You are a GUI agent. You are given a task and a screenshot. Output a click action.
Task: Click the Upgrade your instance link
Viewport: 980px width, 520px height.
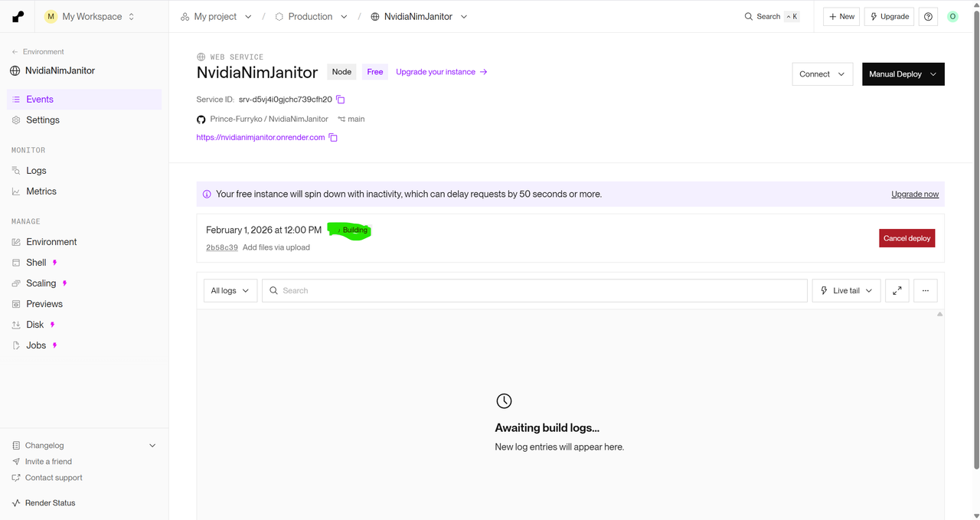point(442,72)
